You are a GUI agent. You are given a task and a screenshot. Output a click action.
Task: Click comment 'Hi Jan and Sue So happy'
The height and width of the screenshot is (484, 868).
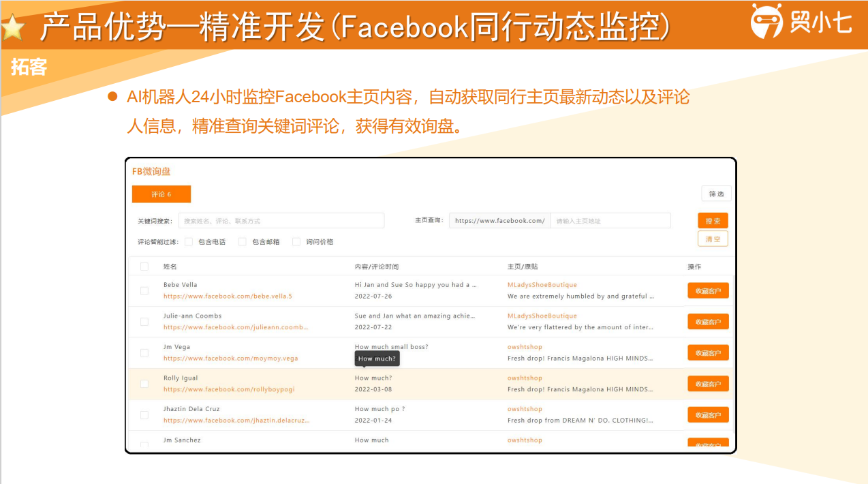(416, 285)
